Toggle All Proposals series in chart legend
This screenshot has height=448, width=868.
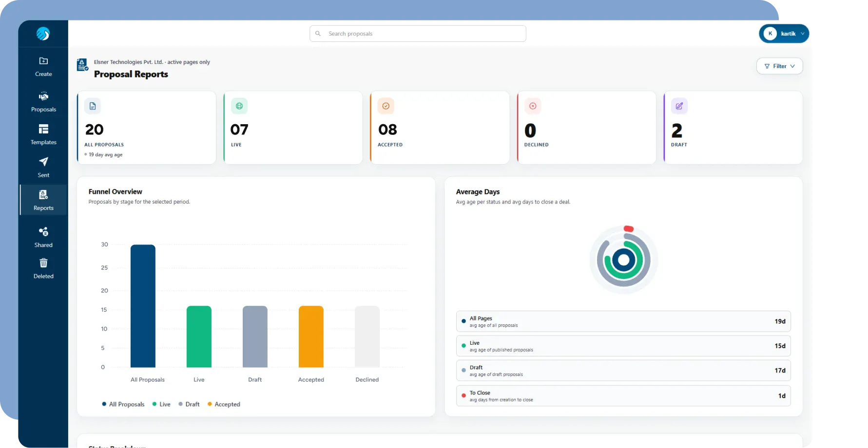123,404
